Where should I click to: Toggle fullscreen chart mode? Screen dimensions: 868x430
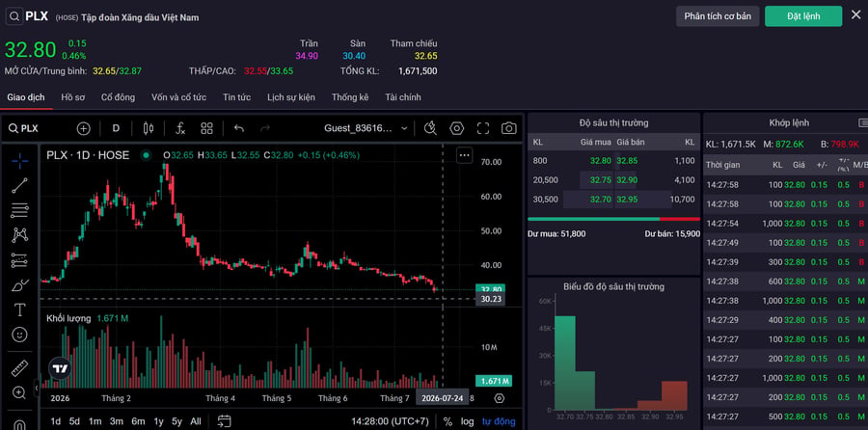click(x=483, y=128)
